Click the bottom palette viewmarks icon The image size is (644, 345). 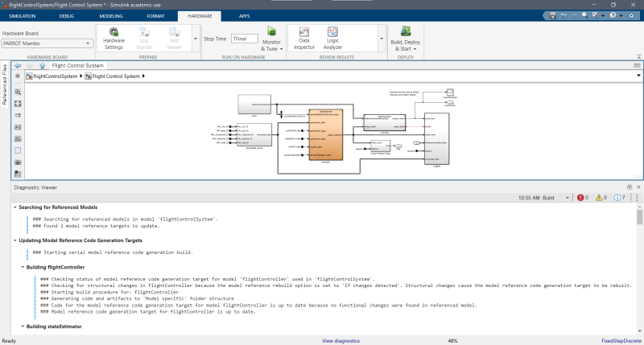coord(18,174)
